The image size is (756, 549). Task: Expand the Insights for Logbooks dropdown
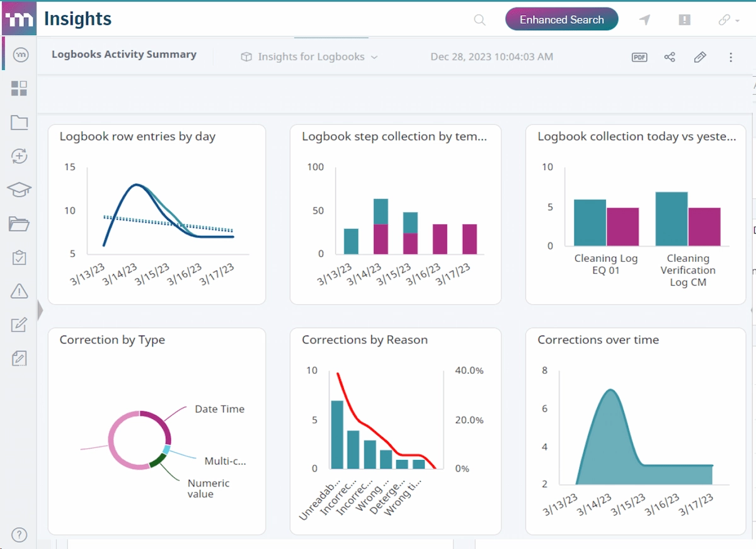pyautogui.click(x=309, y=57)
